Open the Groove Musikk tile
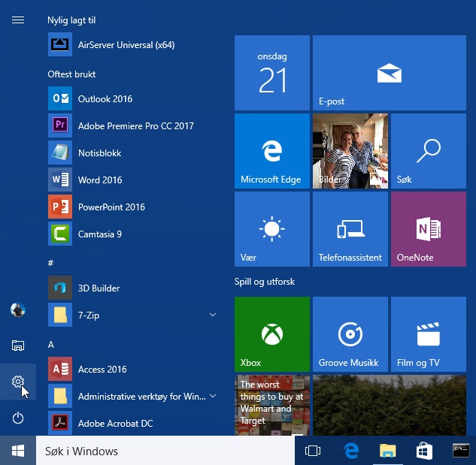Screen dimensions: 476x465 point(350,334)
